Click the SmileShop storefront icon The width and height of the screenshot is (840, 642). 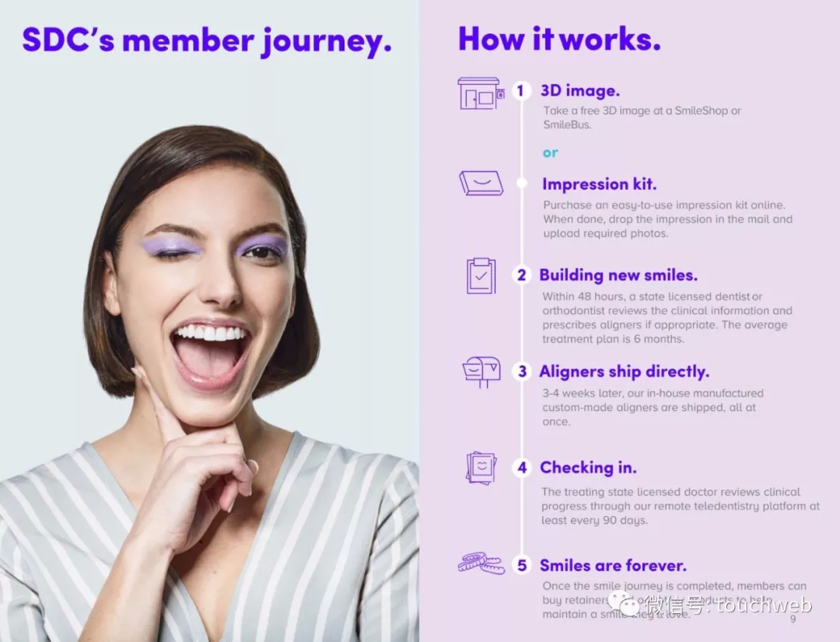[x=481, y=94]
